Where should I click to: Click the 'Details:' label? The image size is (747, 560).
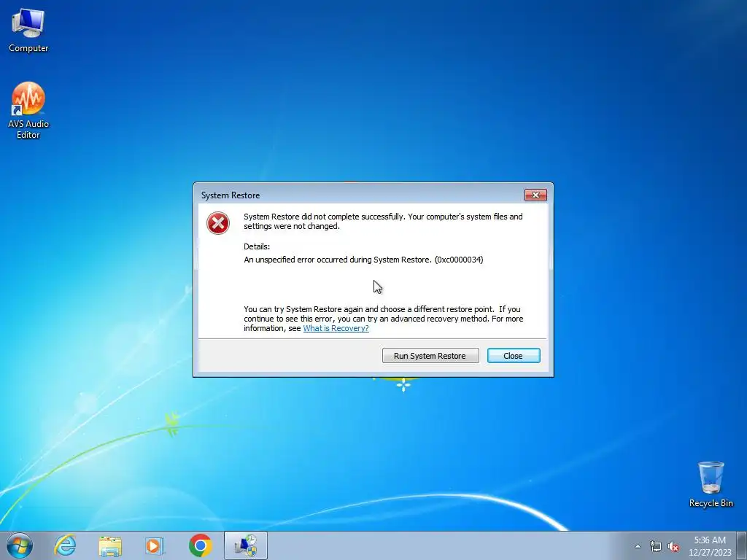[257, 246]
